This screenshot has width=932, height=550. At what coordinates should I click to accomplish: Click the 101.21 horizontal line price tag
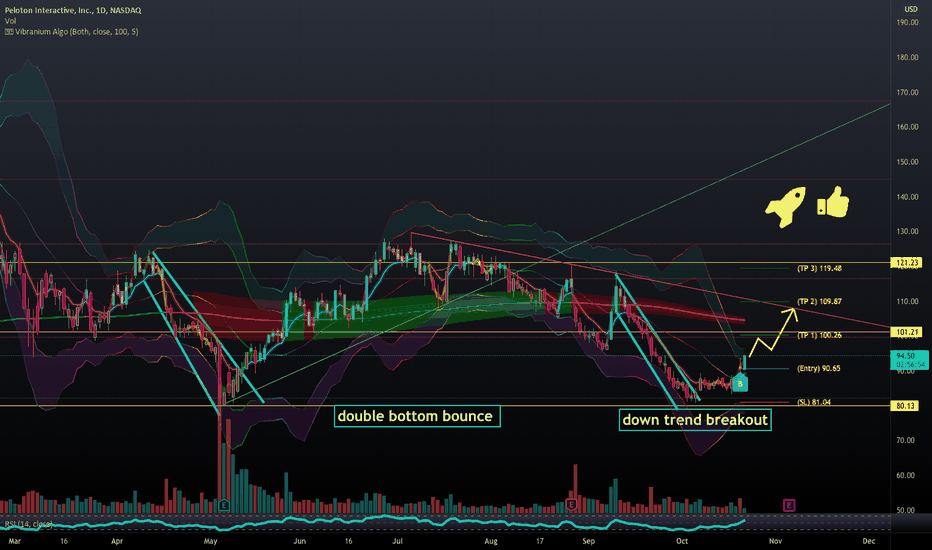[x=906, y=332]
